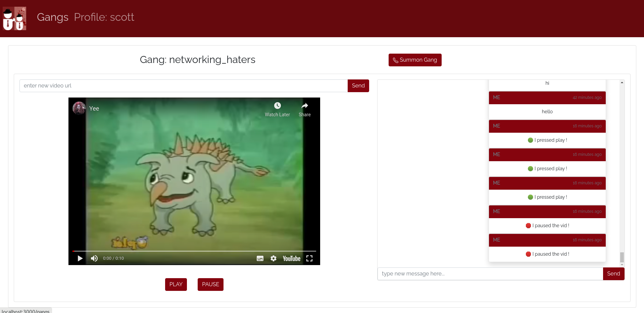Seek on the video progress bar
The image size is (644, 313).
tap(194, 251)
